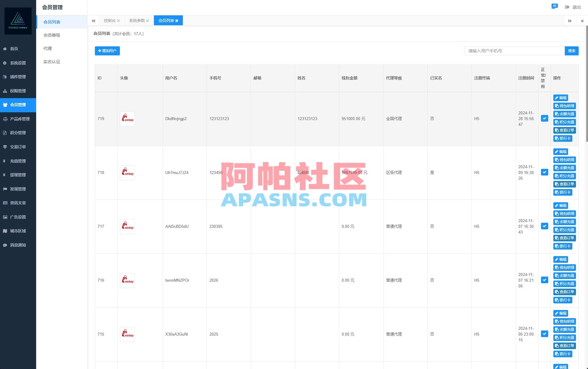Click the left double-arrow tab scroller

coord(93,20)
